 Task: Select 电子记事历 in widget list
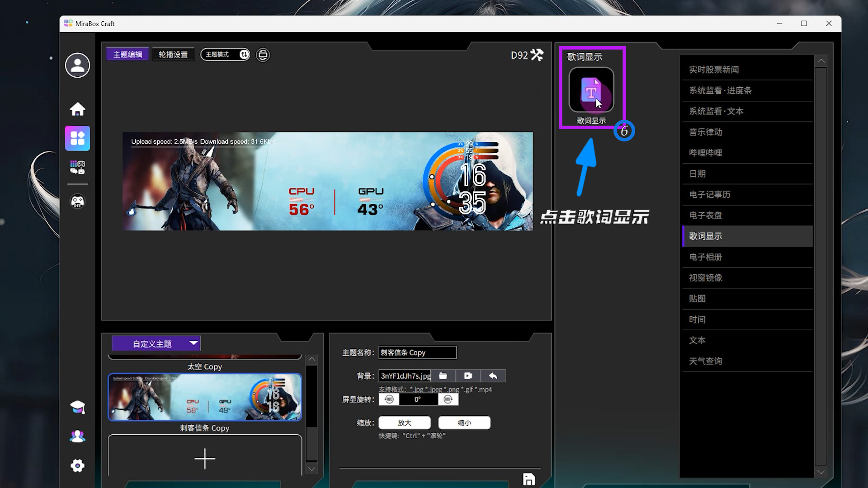747,194
